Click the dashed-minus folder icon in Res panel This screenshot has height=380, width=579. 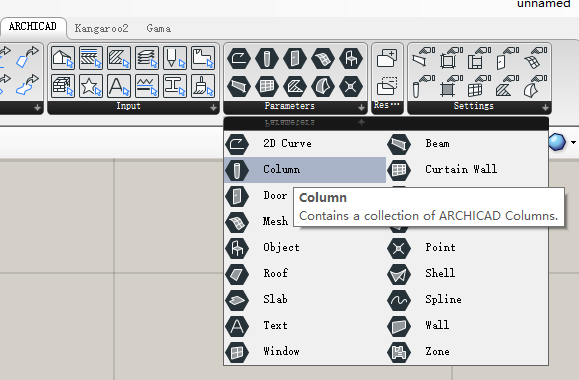387,86
